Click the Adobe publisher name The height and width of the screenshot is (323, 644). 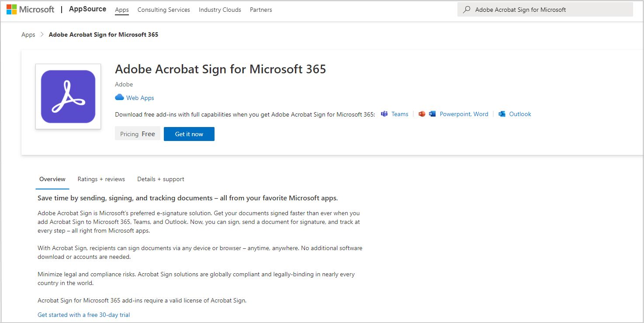tap(124, 84)
